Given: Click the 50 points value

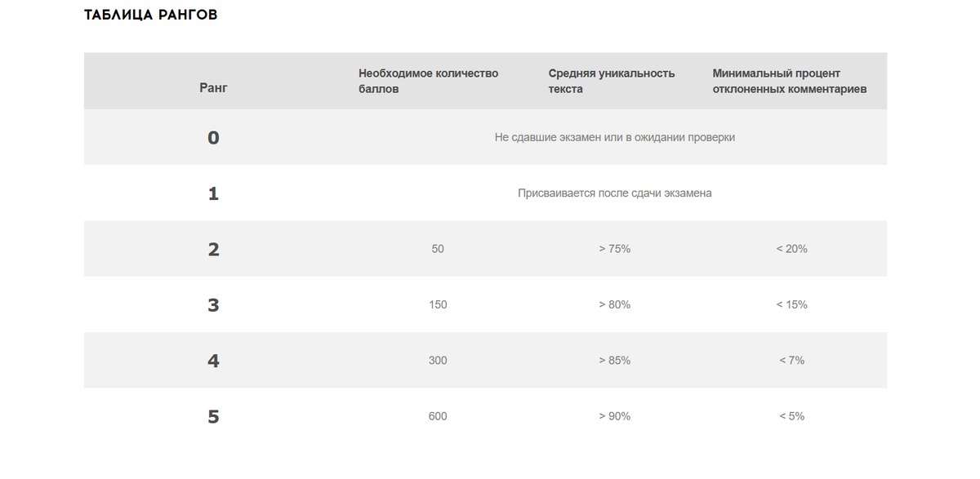Looking at the screenshot, I should coord(438,249).
